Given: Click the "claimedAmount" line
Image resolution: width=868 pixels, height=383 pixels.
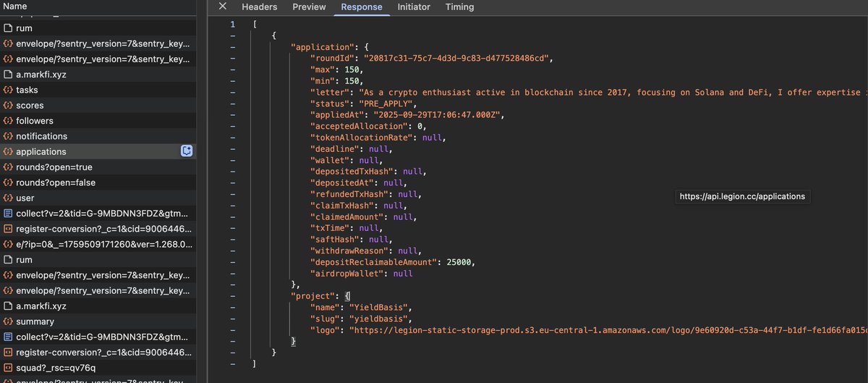Looking at the screenshot, I should 363,217.
